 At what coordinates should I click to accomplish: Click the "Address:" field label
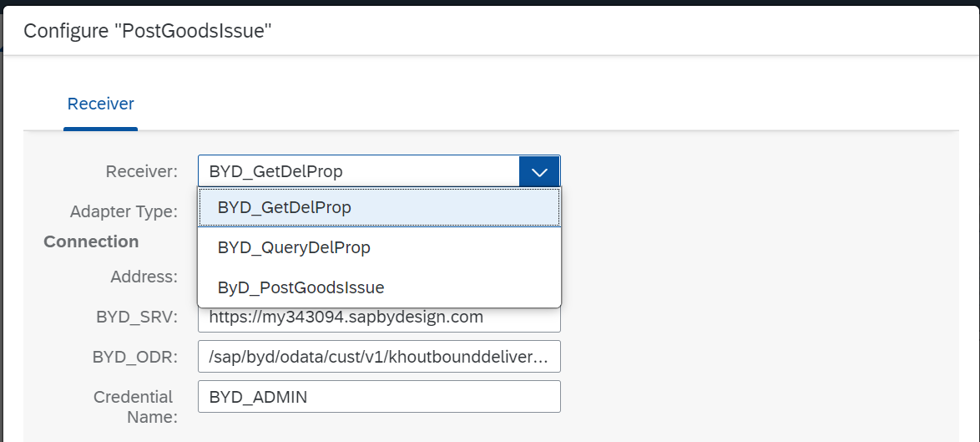(144, 277)
